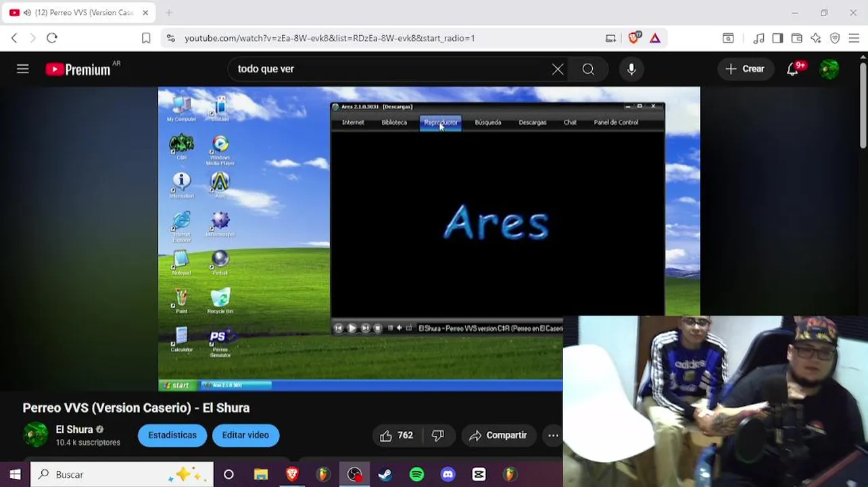Open the install app icon in address bar

pos(610,39)
